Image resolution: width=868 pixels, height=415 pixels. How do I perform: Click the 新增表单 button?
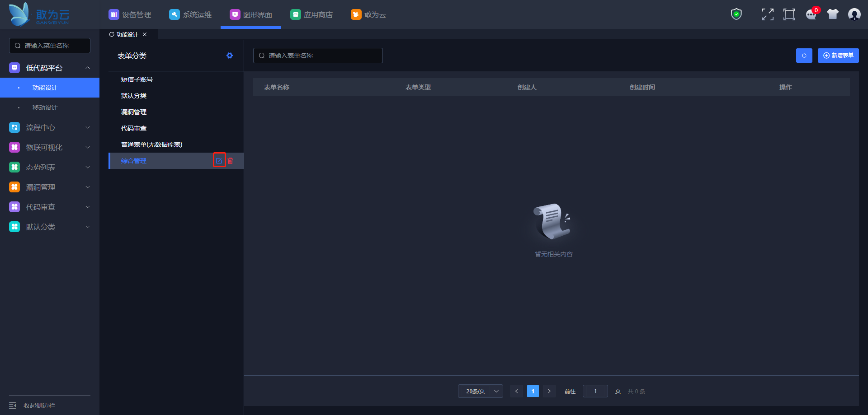coord(838,56)
